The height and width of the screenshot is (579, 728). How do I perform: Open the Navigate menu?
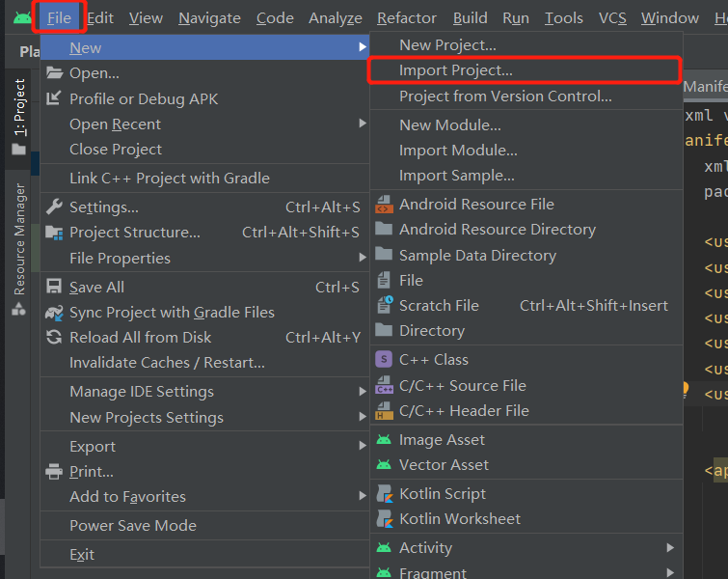(209, 17)
